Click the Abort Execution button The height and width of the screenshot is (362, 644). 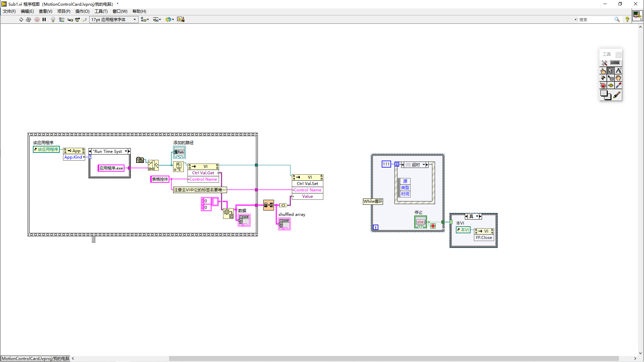[37, 19]
